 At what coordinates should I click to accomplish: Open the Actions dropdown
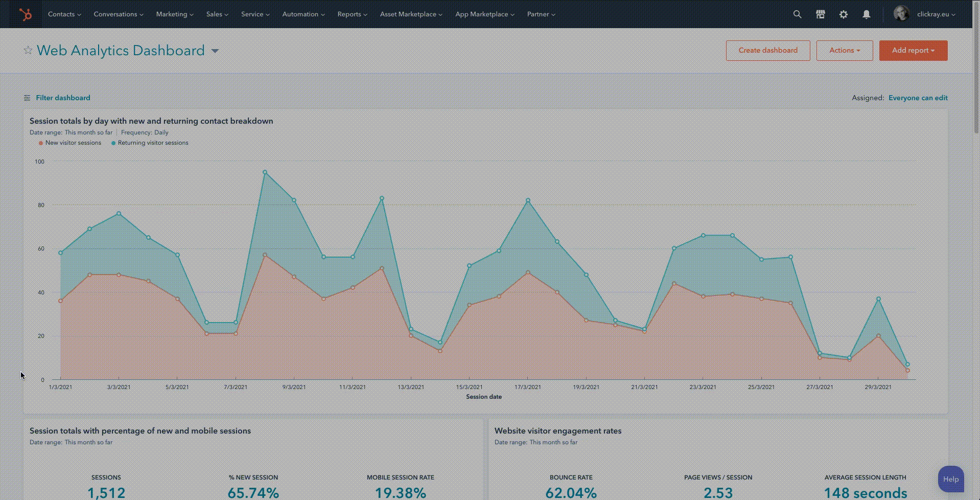point(844,51)
